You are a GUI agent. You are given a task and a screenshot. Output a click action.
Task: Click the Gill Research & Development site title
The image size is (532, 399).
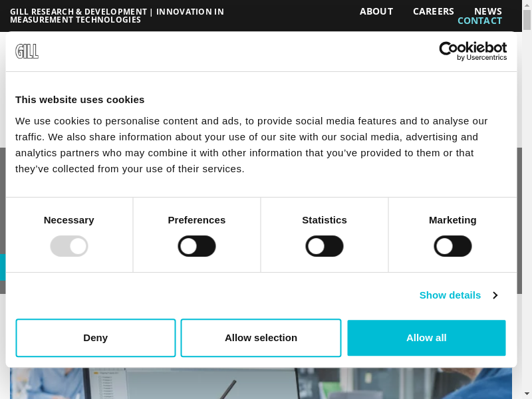click(117, 16)
